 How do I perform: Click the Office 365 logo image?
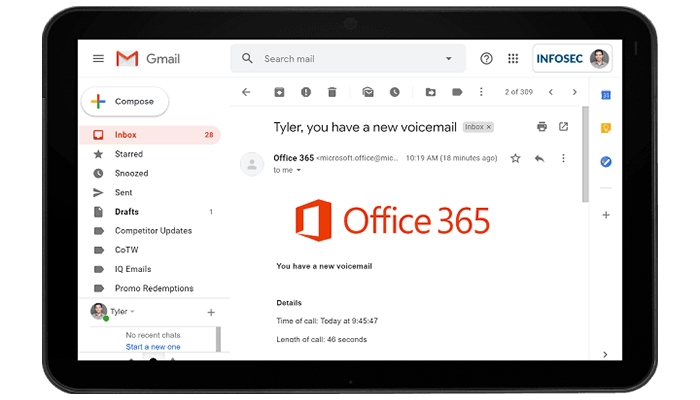pyautogui.click(x=392, y=221)
